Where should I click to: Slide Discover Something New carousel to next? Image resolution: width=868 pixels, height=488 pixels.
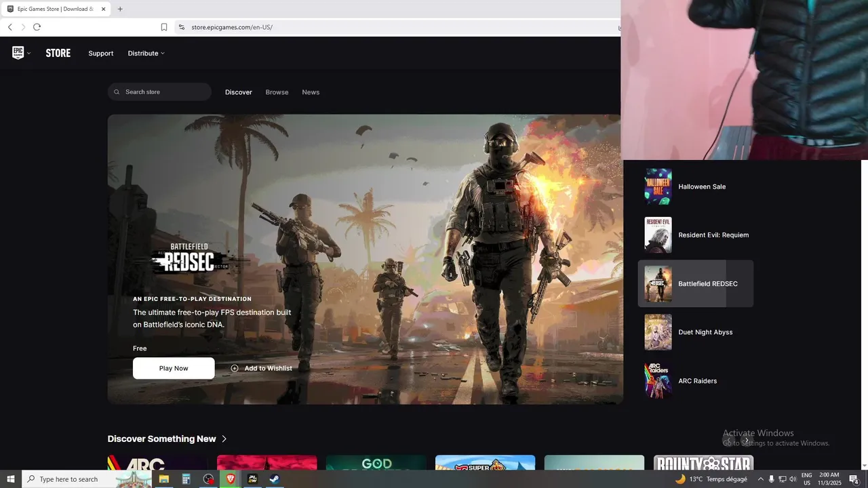pyautogui.click(x=746, y=441)
